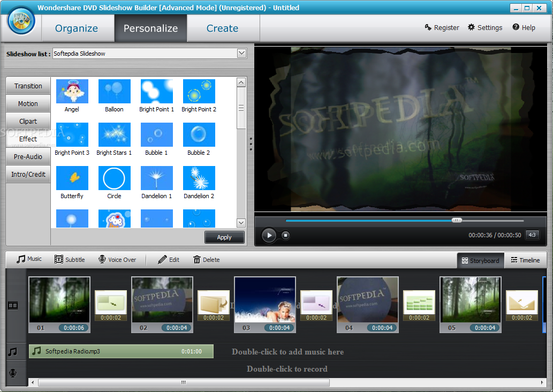Switch to Storyboard view
The height and width of the screenshot is (392, 553).
coord(480,260)
